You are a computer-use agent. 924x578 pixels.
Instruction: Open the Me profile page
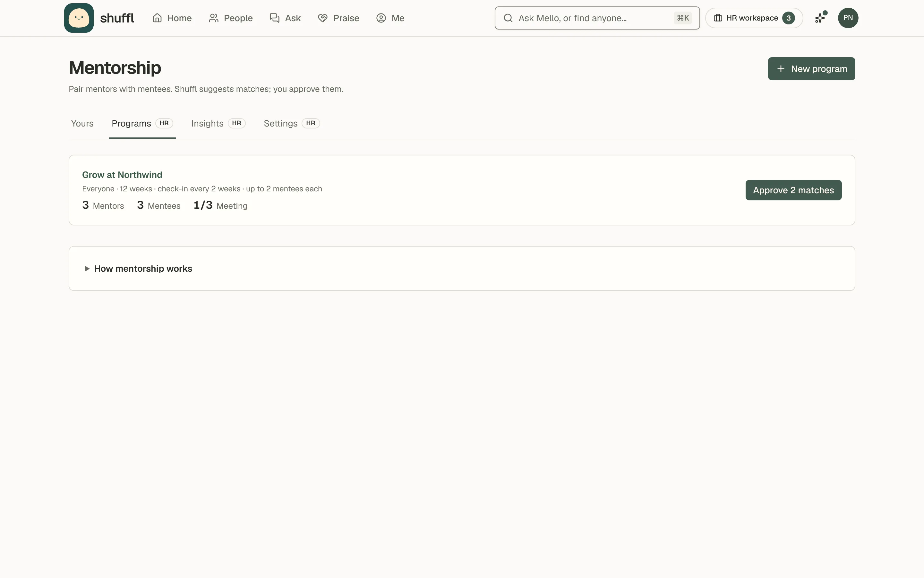point(390,18)
